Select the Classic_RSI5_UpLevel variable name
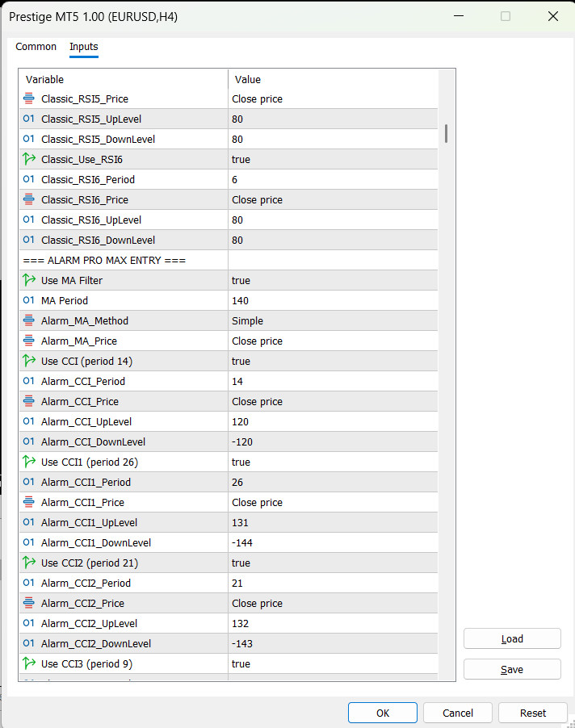 (x=91, y=119)
